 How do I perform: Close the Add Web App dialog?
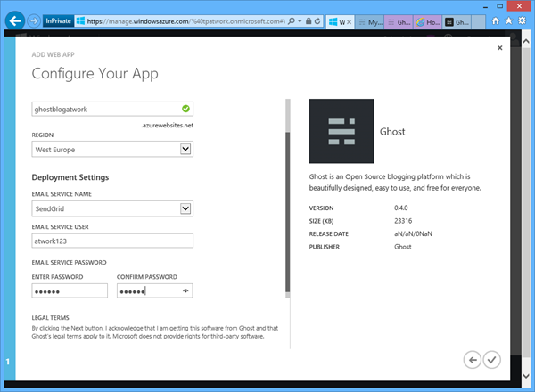500,48
